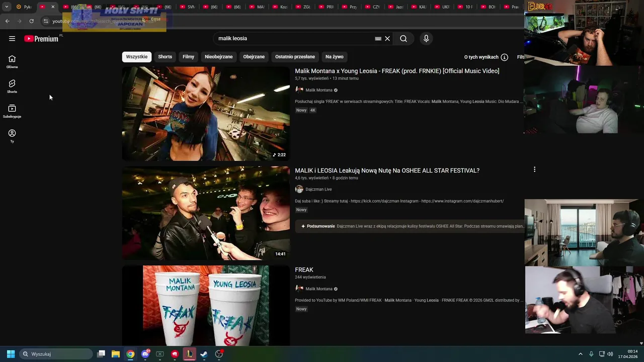The width and height of the screenshot is (644, 362).
Task: Click the magnifier search button
Action: (404, 39)
